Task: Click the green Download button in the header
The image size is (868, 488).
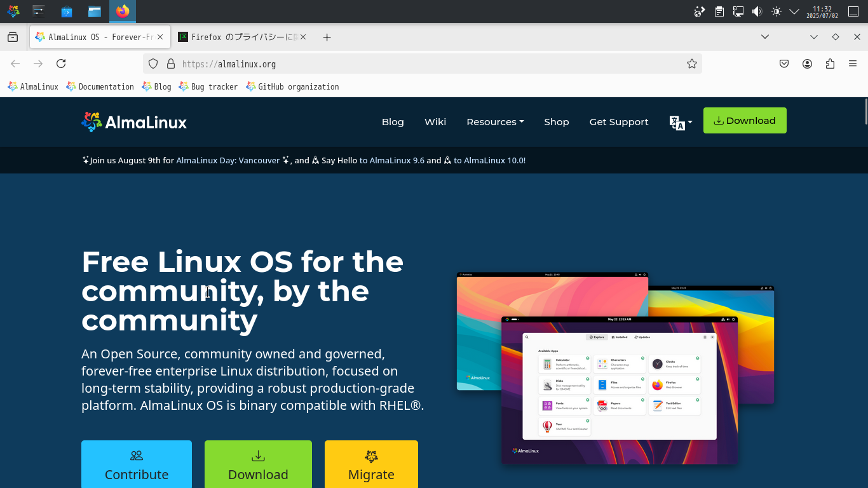Action: click(x=745, y=121)
